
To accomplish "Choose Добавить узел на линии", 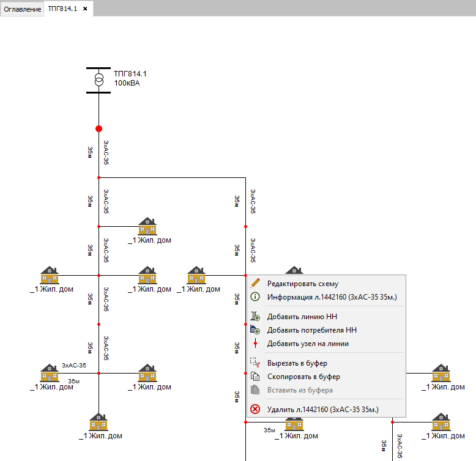I will point(326,344).
